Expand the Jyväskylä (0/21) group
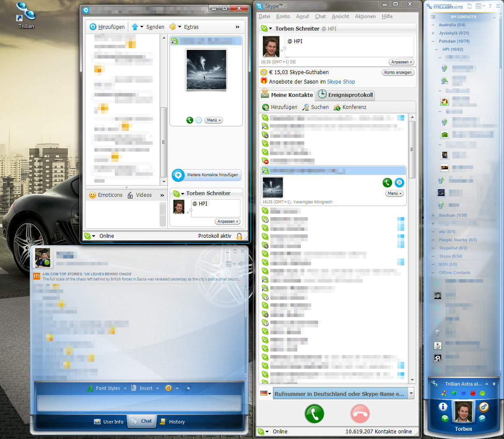This screenshot has height=439, width=504. pyautogui.click(x=433, y=33)
